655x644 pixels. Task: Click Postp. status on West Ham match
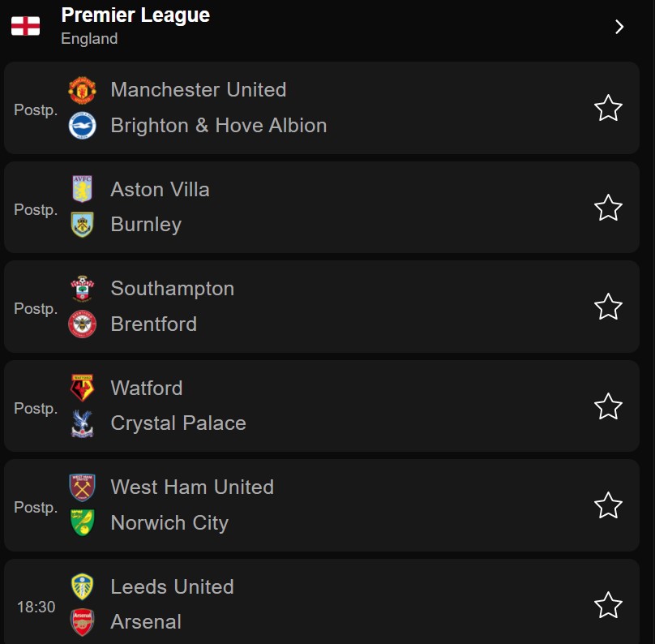(36, 508)
